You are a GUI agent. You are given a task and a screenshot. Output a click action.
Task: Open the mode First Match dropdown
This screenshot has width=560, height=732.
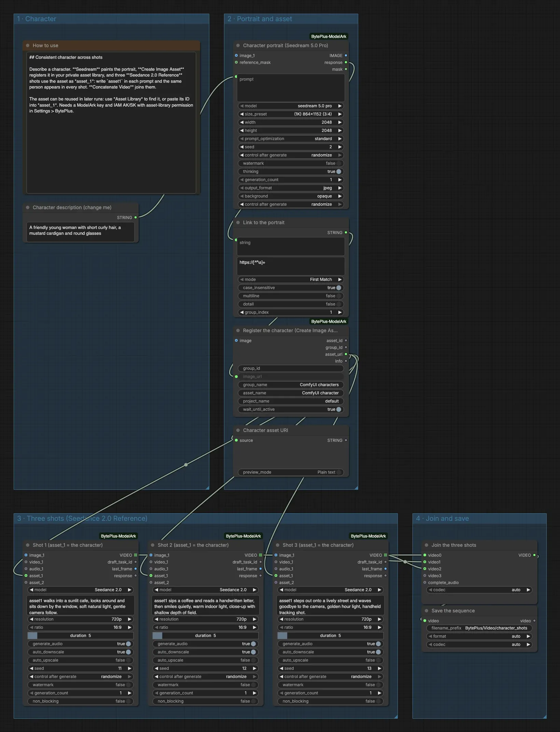pyautogui.click(x=291, y=280)
